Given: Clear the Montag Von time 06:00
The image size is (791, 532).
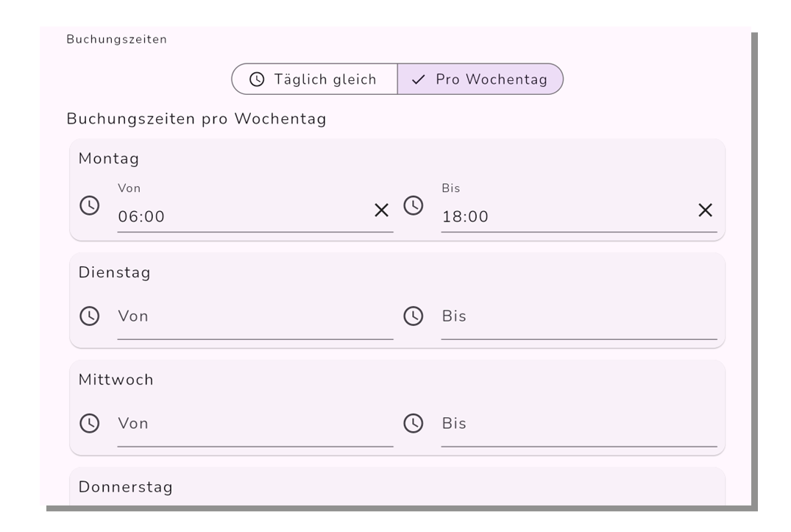Looking at the screenshot, I should (381, 210).
